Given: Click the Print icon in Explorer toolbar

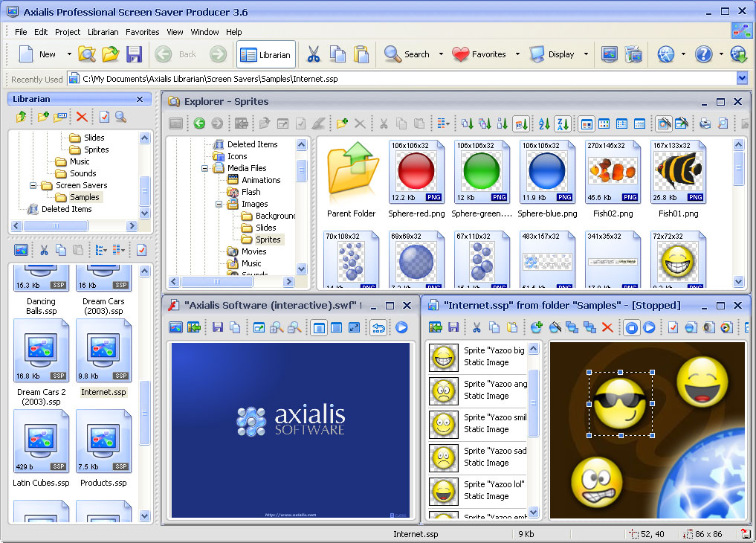Looking at the screenshot, I should [705, 123].
